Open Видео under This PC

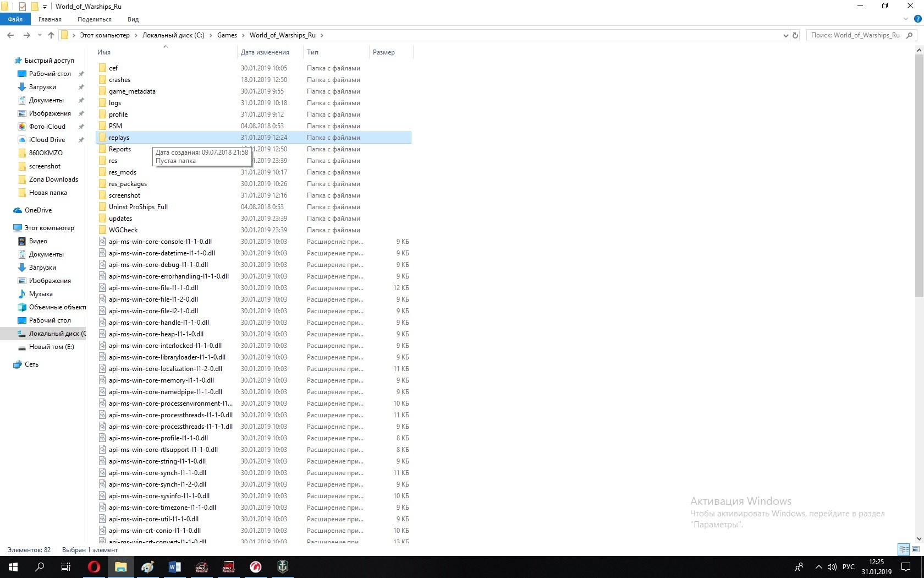[38, 241]
